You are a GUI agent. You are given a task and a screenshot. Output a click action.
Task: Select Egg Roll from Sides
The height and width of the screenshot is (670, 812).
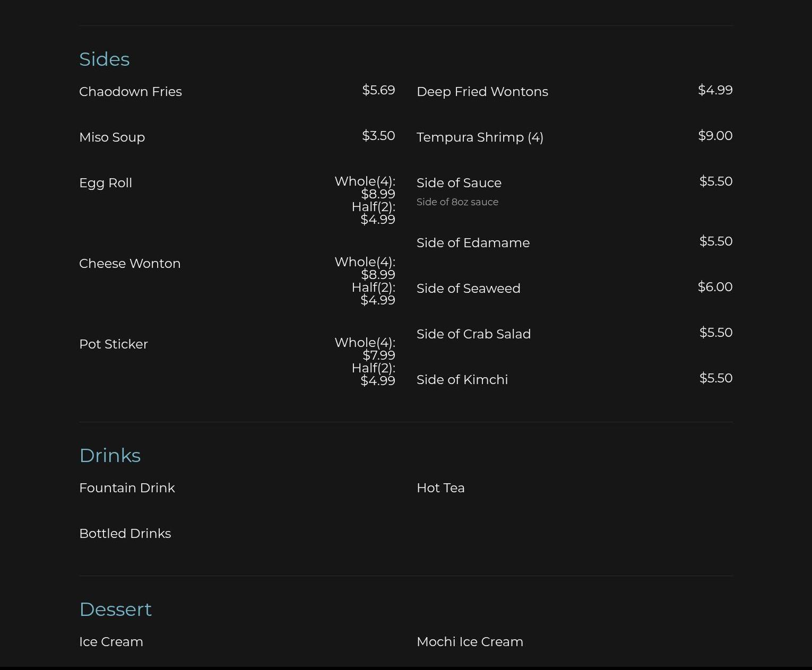coord(106,183)
